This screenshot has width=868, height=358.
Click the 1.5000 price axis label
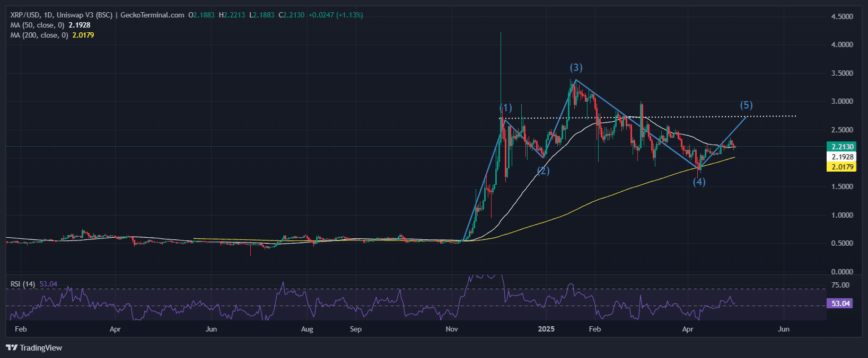[842, 186]
